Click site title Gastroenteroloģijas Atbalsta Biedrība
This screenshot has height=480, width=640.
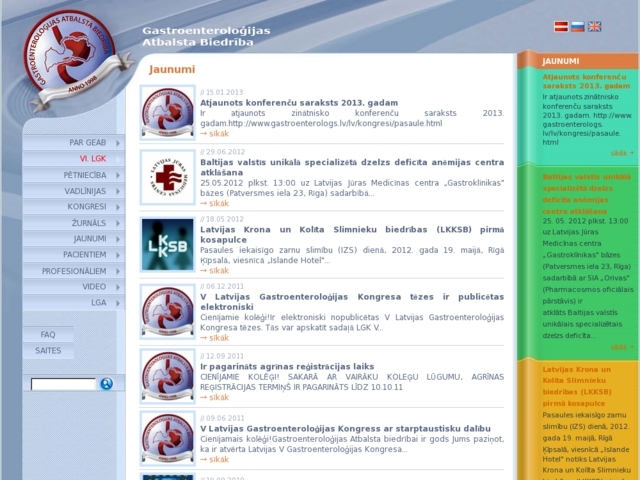pos(206,36)
